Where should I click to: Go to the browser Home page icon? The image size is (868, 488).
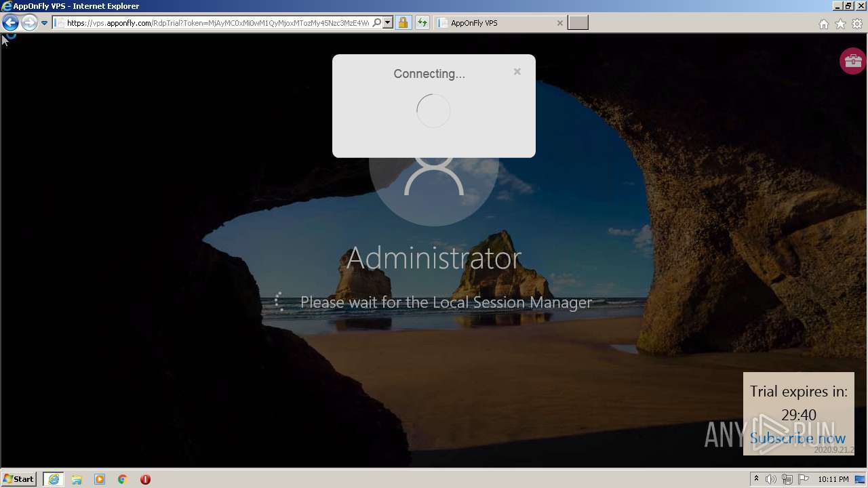coord(823,24)
